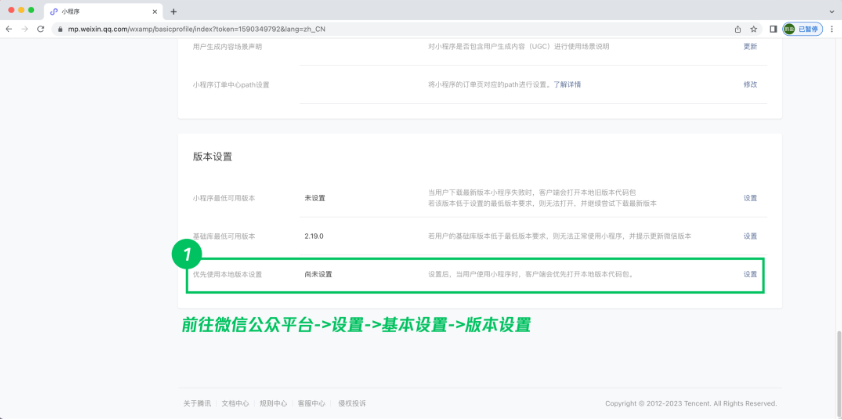Image resolution: width=842 pixels, height=420 pixels.
Task: Open the 关于腾讯 footer link
Action: pos(197,403)
